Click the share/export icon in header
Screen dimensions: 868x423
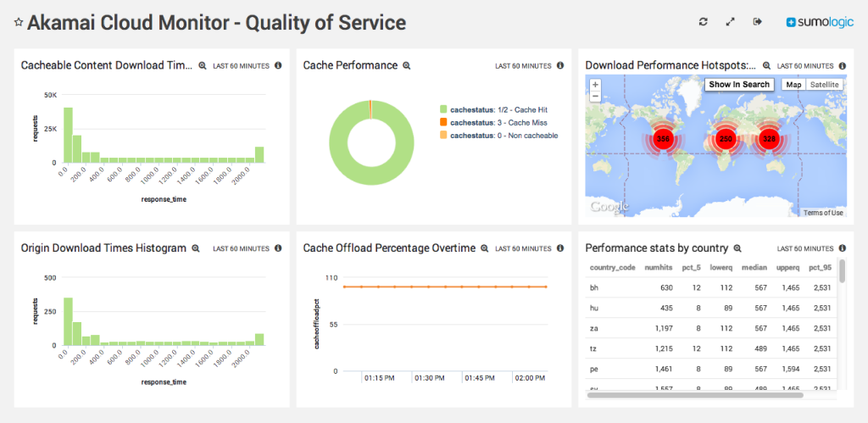coord(757,21)
